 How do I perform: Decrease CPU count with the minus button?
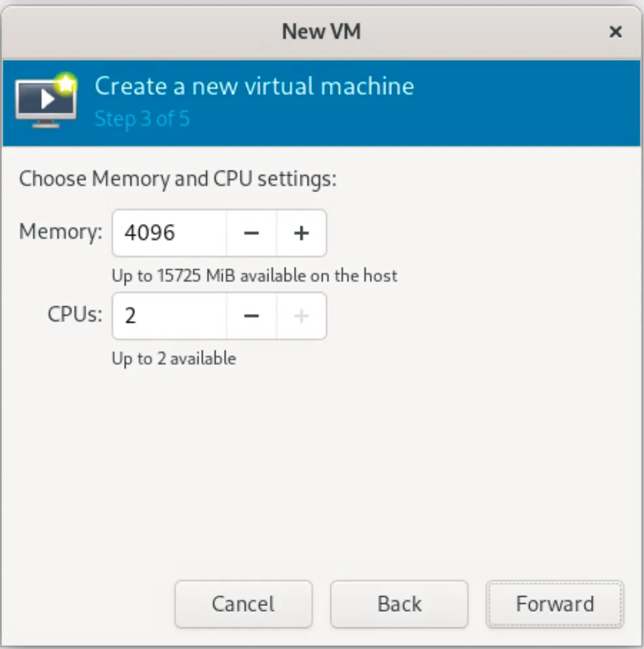(251, 316)
